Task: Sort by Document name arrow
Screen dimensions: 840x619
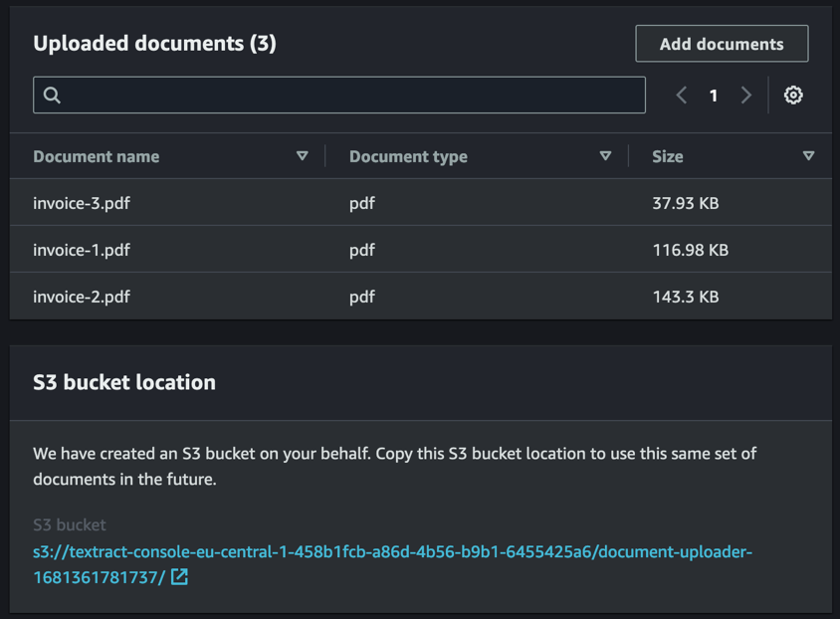Action: (x=303, y=156)
